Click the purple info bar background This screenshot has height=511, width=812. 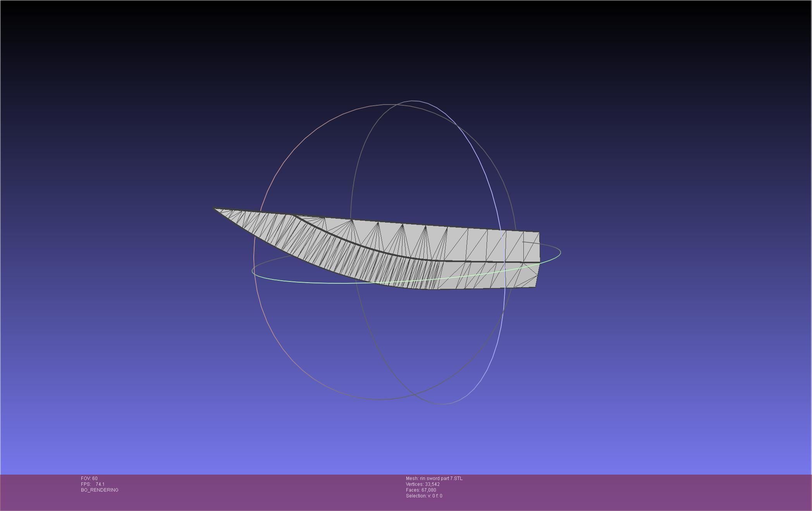pos(620,492)
